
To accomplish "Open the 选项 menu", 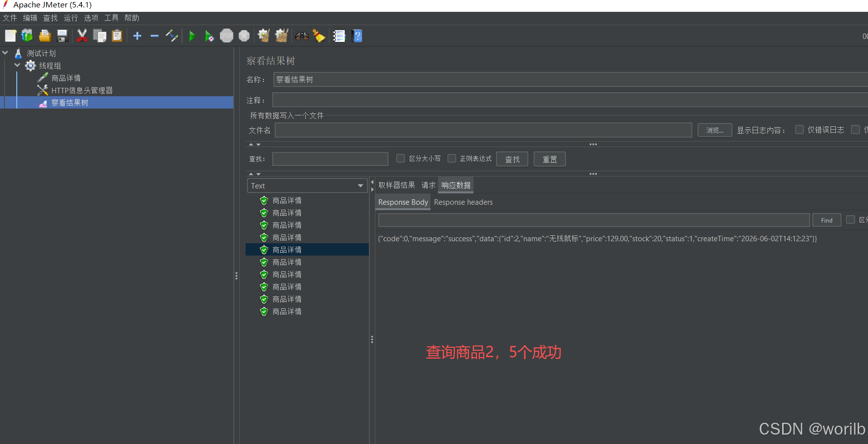I will 91,18.
